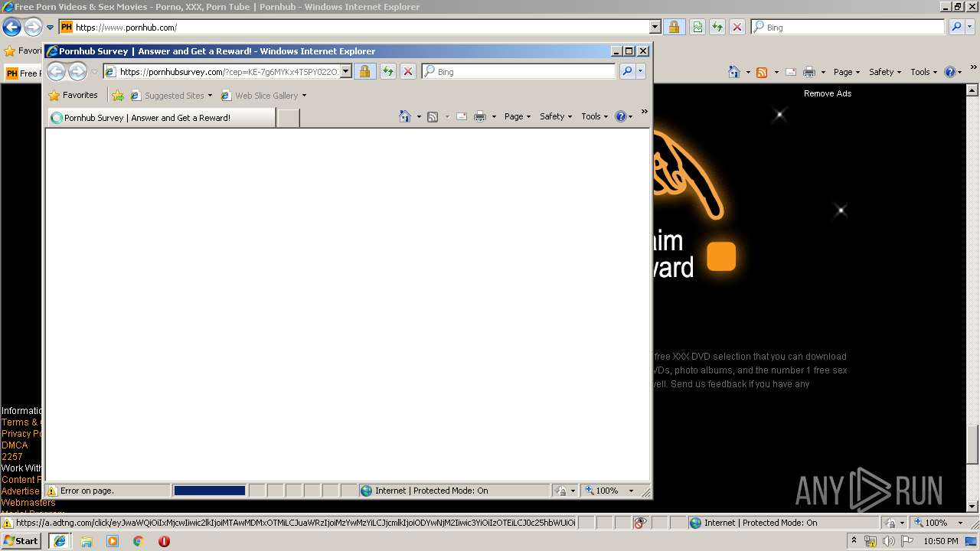
Task: Open the Safety menu in Survey window
Action: (556, 116)
